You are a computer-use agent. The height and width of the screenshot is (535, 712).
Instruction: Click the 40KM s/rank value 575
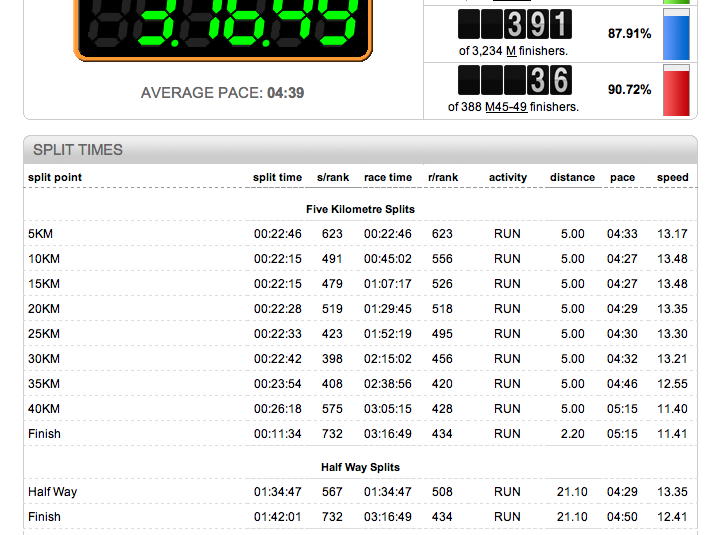point(332,409)
